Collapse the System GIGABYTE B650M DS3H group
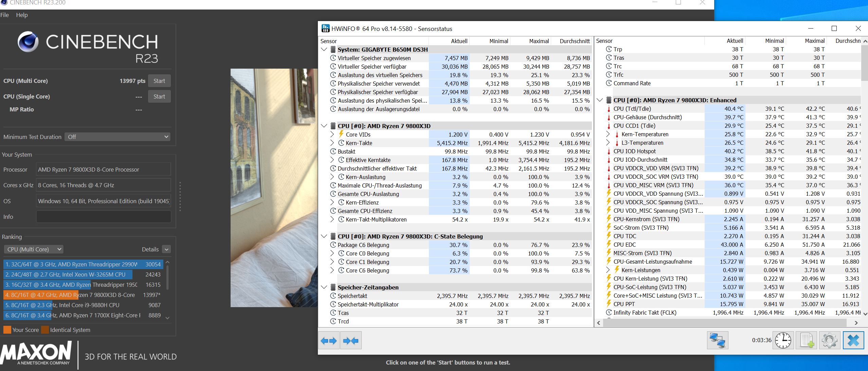This screenshot has width=868, height=371. 324,50
